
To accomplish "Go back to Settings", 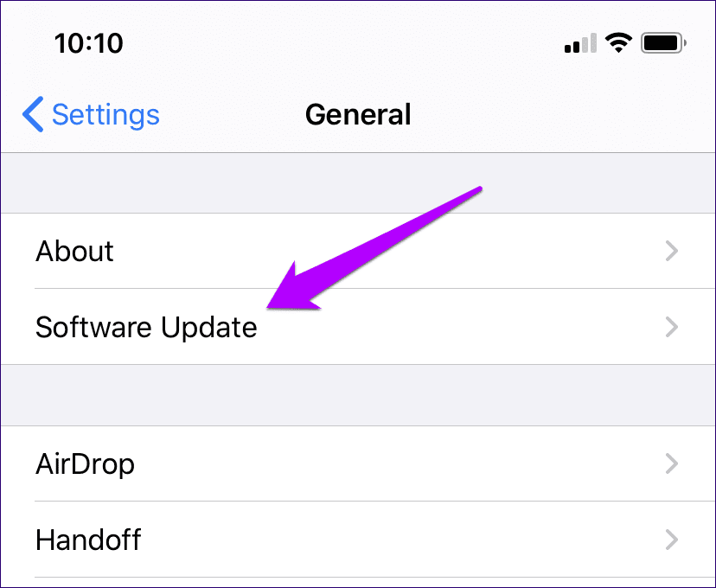I will [x=91, y=114].
